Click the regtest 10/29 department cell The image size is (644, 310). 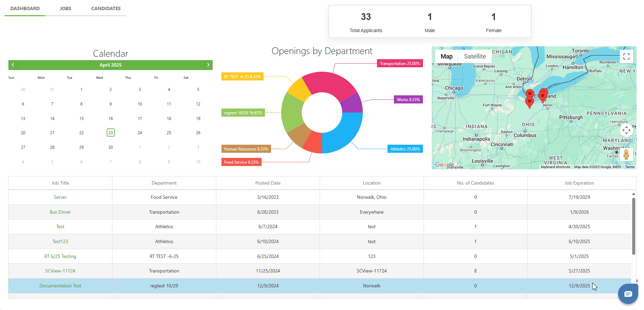coord(164,286)
